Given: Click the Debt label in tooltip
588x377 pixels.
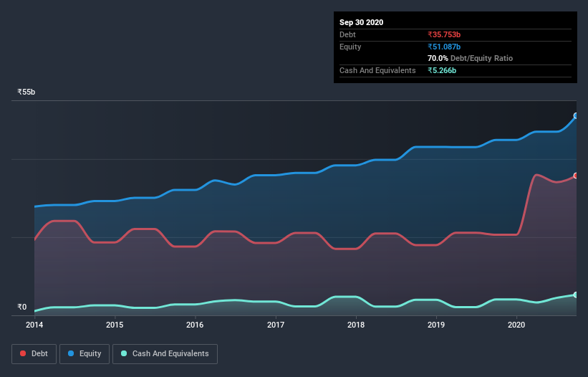Looking at the screenshot, I should (347, 34).
